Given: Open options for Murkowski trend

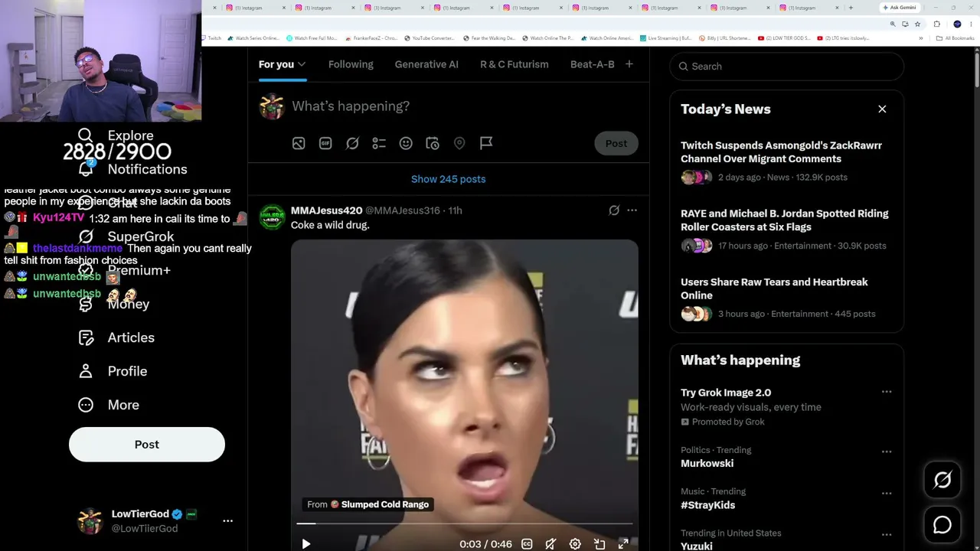Looking at the screenshot, I should click(887, 452).
